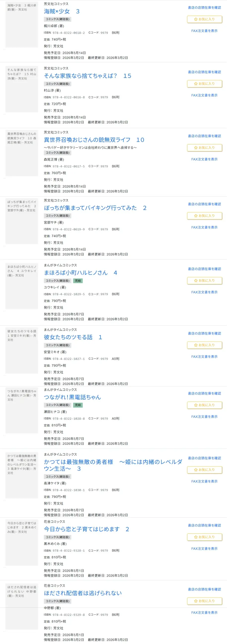Favorite 異世界召喚おじさんの銃無双ライフ 10
Image resolution: width=227 pixels, height=644 pixels.
(x=204, y=148)
